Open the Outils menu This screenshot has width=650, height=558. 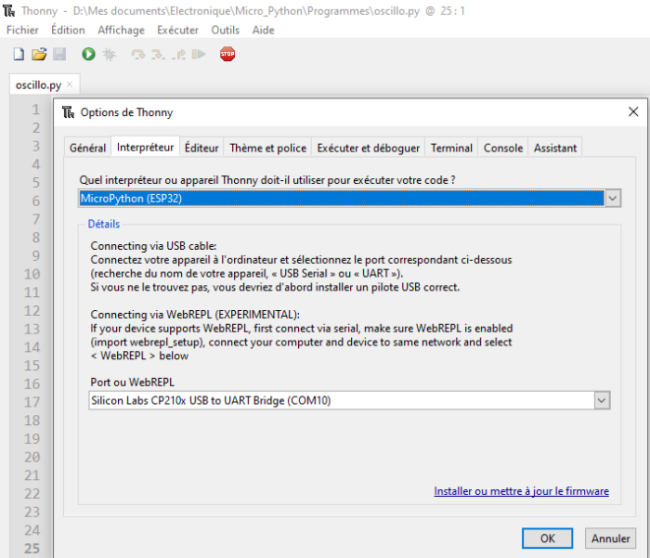click(225, 30)
